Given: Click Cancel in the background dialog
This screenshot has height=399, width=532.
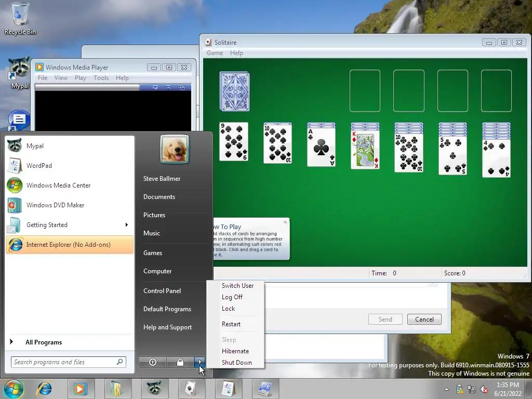Looking at the screenshot, I should pos(424,320).
